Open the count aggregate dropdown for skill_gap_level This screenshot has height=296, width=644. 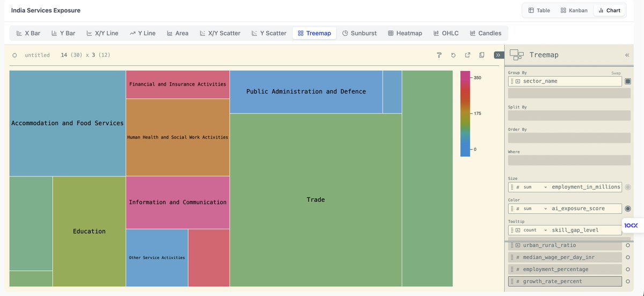(536, 230)
